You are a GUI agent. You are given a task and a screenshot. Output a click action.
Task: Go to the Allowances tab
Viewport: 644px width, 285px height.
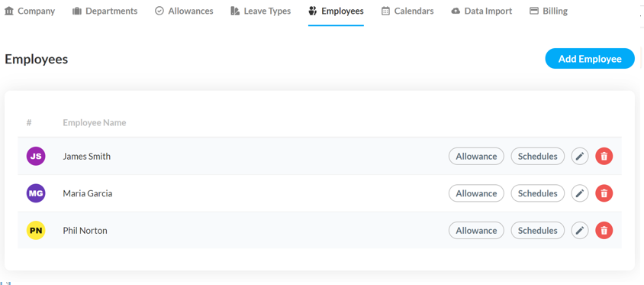coord(184,11)
